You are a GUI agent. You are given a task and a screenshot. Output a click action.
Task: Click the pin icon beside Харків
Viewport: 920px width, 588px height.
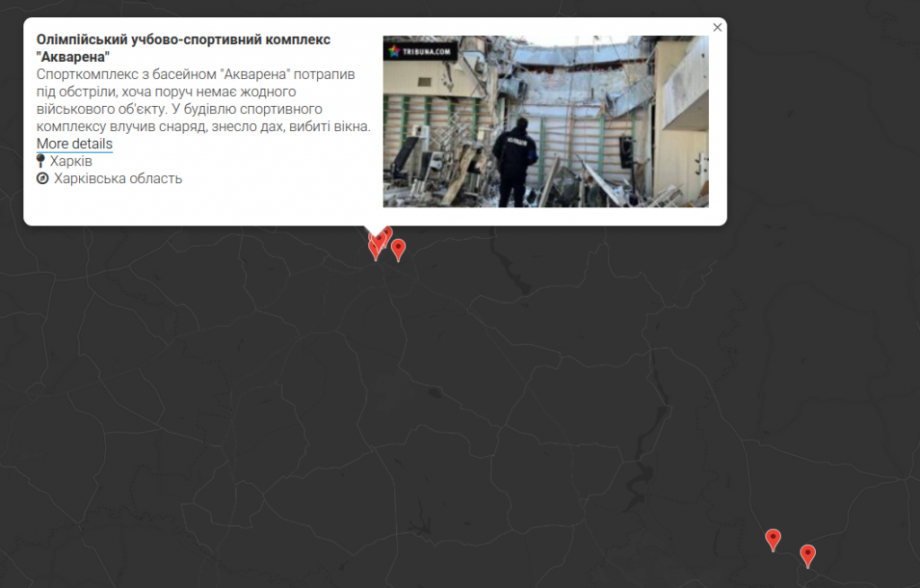click(40, 161)
